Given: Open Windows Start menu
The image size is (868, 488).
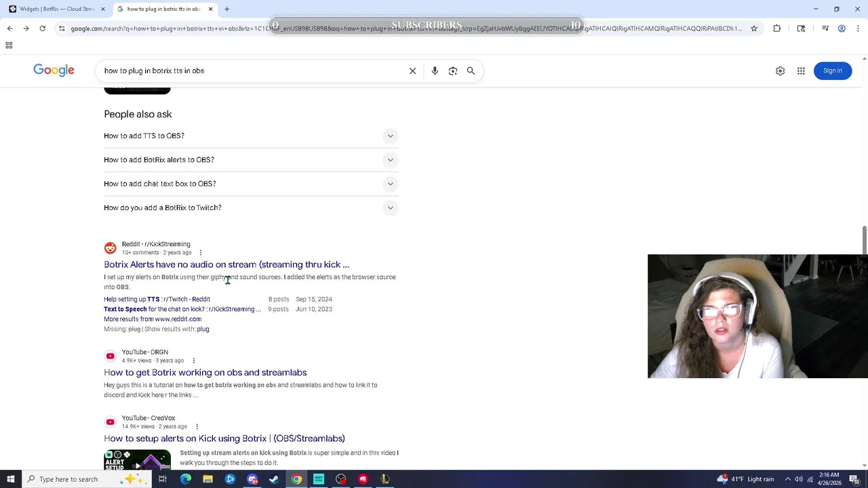Looking at the screenshot, I should click(11, 479).
